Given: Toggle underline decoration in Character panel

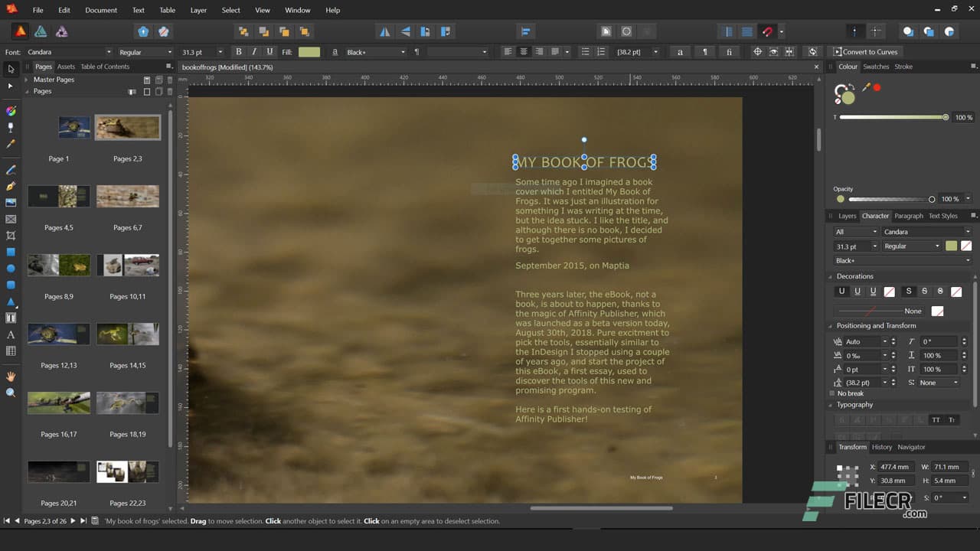Looking at the screenshot, I should 841,291.
